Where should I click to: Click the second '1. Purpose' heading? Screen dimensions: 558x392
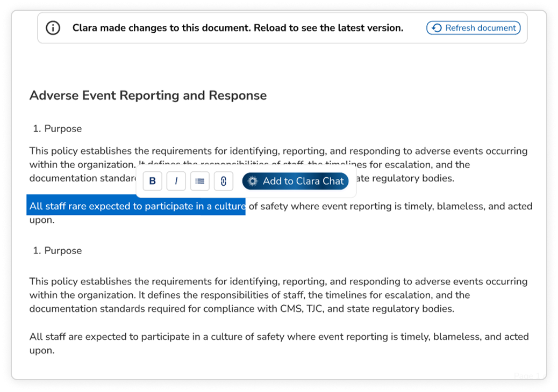[x=58, y=251]
